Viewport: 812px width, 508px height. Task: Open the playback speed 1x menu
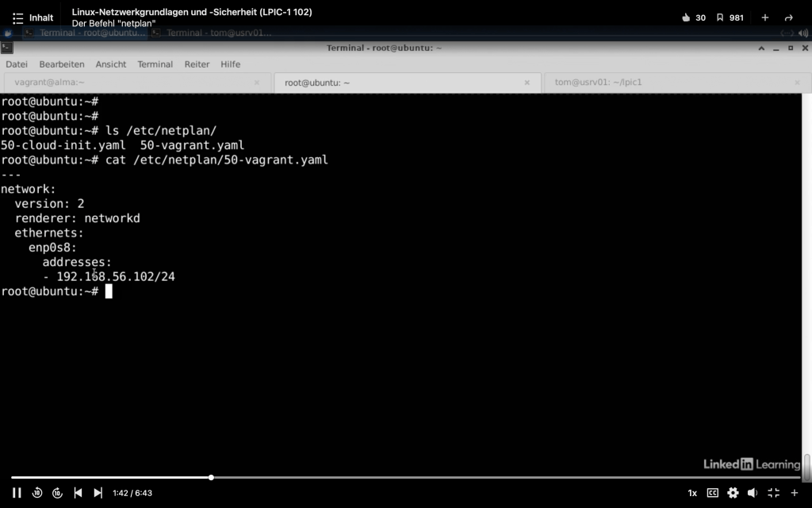click(692, 493)
